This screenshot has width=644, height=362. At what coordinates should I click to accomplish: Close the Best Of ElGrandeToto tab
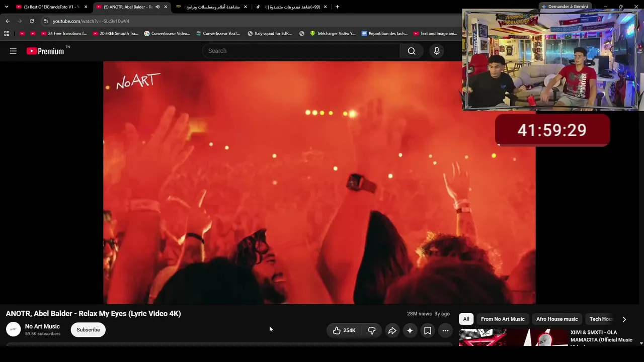point(86,7)
